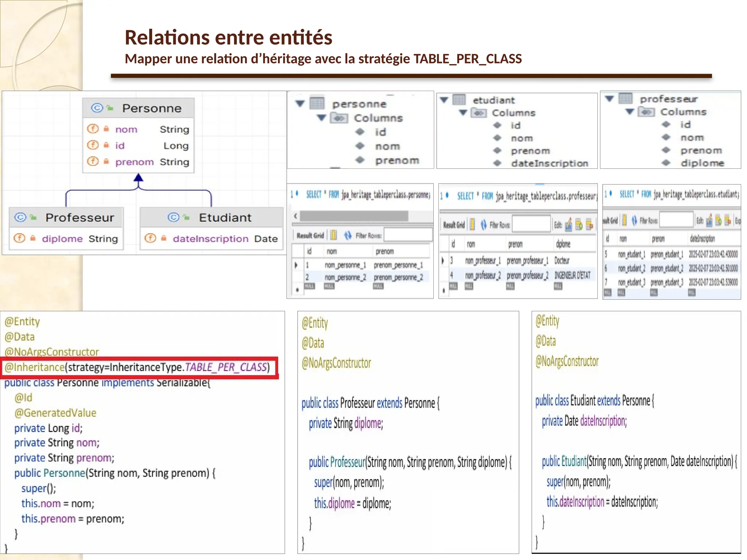Click 'private String diplome;' in Professeur code
The height and width of the screenshot is (560, 747).
346,423
